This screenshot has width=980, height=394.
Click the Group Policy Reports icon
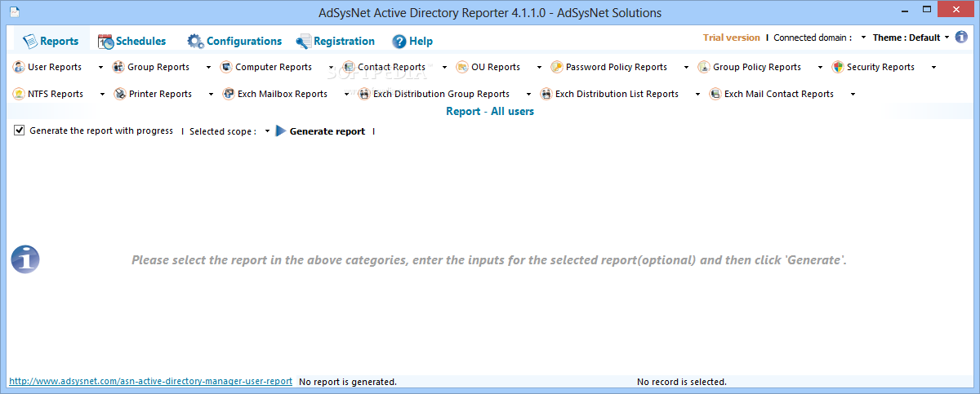pos(704,67)
